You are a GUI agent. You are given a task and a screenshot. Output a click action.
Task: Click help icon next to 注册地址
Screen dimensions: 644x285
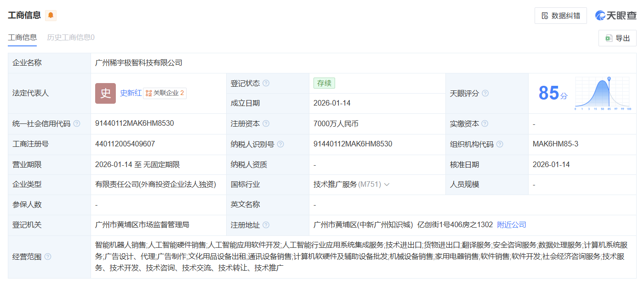pyautogui.click(x=266, y=225)
